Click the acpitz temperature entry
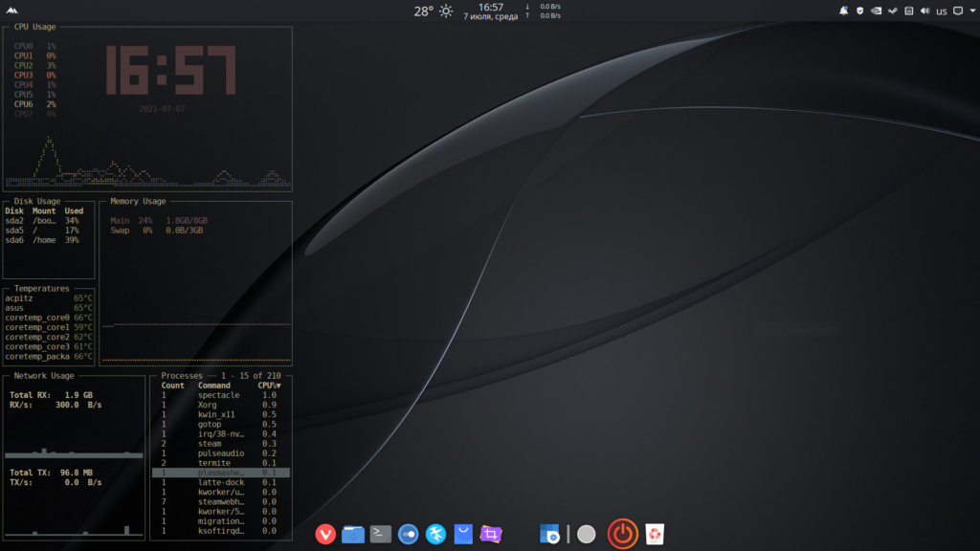 pos(49,298)
